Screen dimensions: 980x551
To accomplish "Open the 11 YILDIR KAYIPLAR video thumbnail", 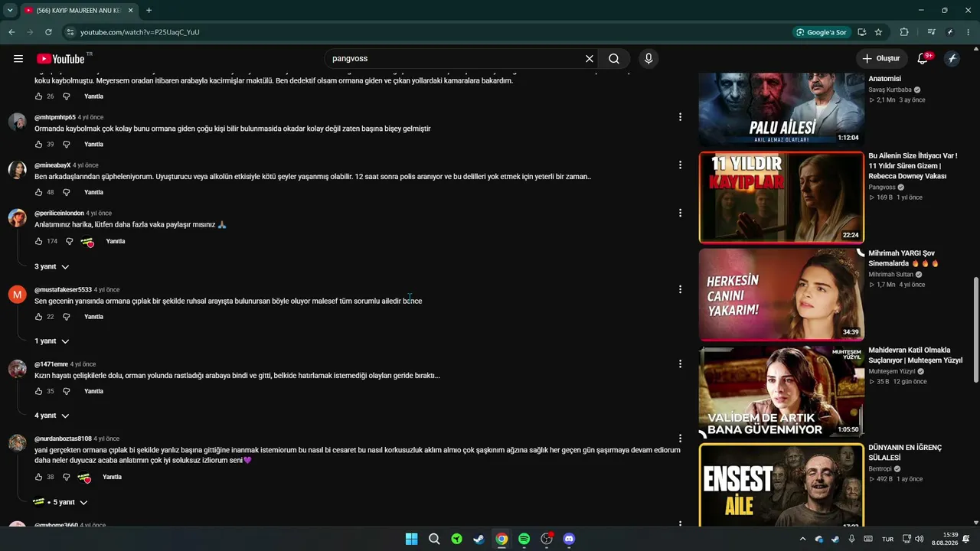I will coord(782,197).
